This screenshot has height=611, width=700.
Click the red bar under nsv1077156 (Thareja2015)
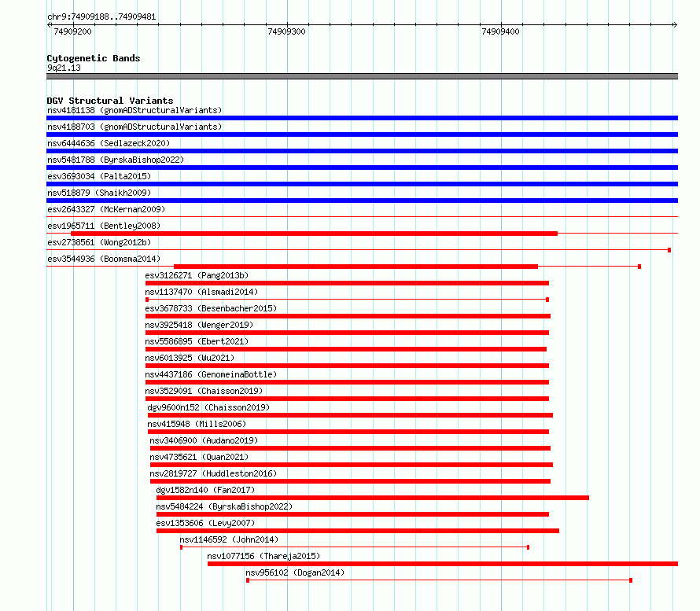click(443, 564)
